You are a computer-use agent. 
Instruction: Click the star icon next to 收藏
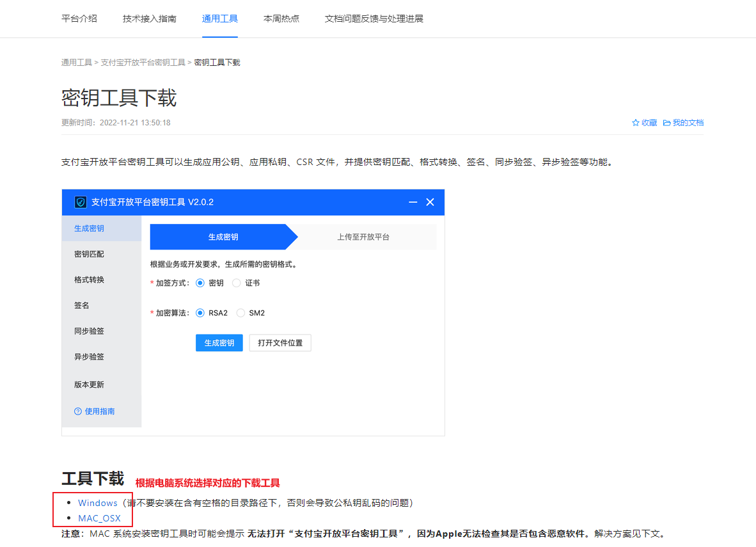pos(636,123)
